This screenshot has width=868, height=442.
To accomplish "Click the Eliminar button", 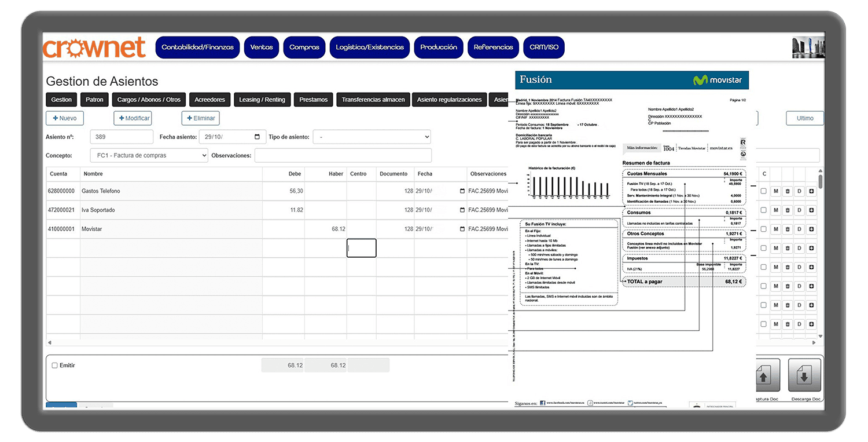I will [200, 118].
